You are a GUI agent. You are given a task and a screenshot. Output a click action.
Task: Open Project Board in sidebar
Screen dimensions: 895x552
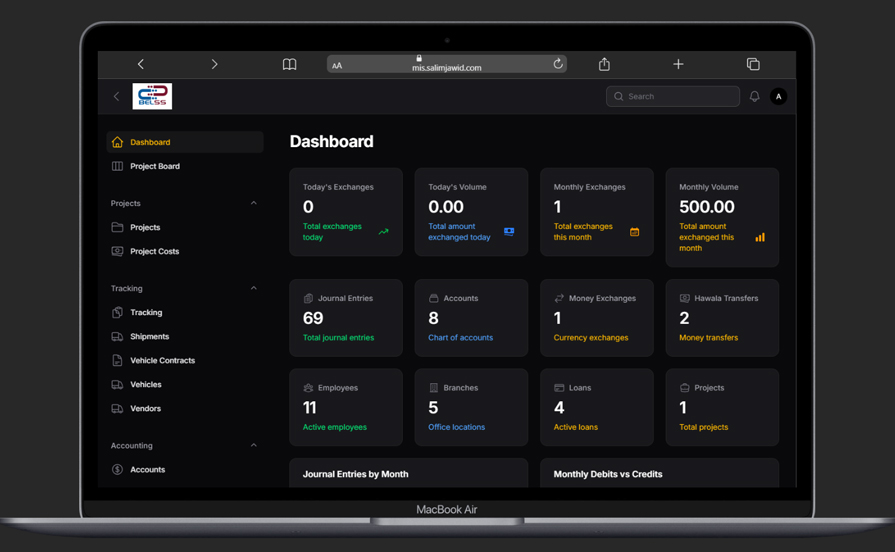tap(155, 166)
